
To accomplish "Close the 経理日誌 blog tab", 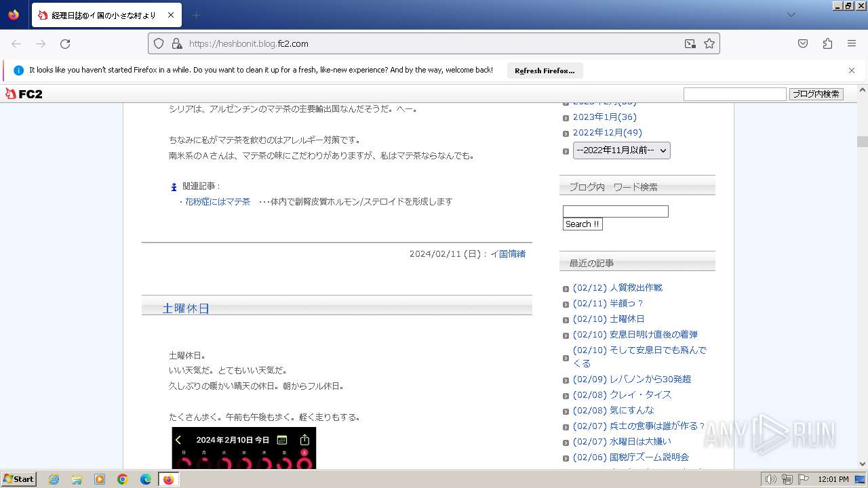I will click(x=170, y=15).
